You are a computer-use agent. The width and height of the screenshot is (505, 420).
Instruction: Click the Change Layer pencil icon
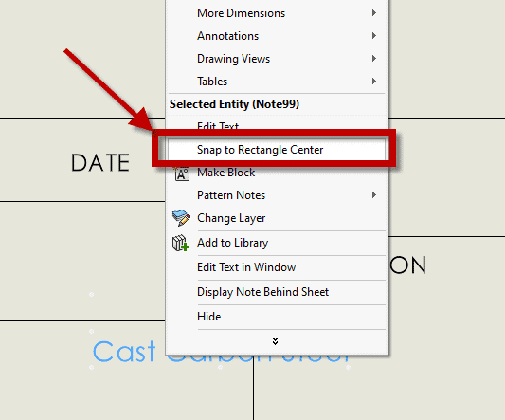[x=181, y=218]
